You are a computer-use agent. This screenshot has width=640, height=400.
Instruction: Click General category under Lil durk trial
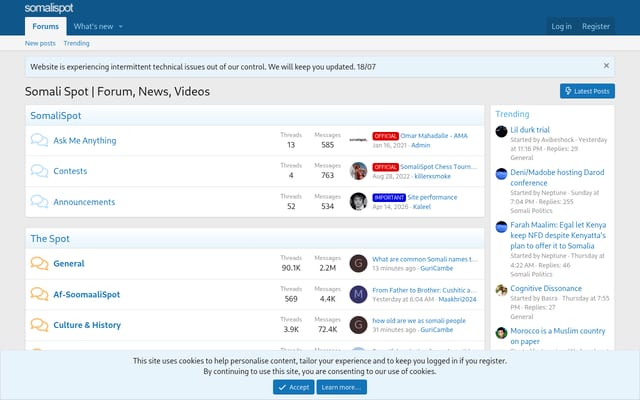point(522,158)
